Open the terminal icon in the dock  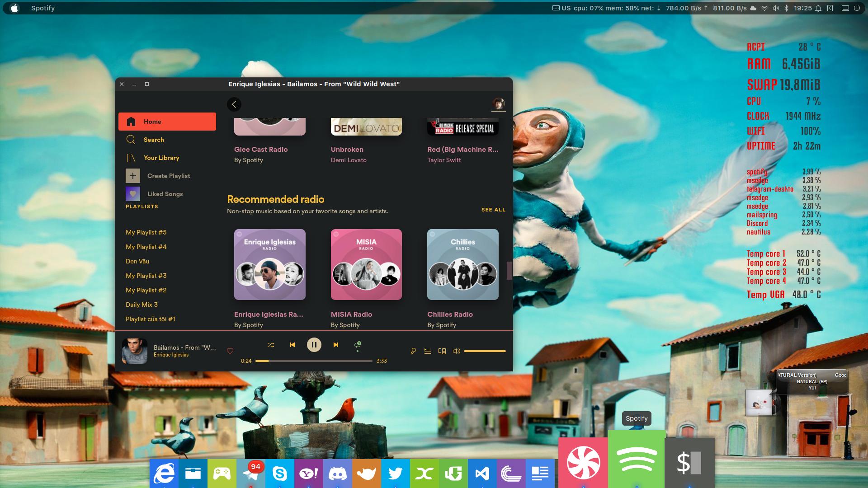[x=690, y=463]
